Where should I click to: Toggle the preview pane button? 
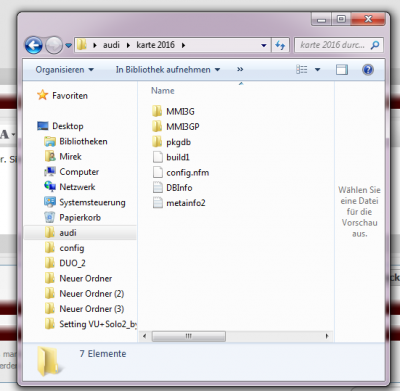coord(342,70)
